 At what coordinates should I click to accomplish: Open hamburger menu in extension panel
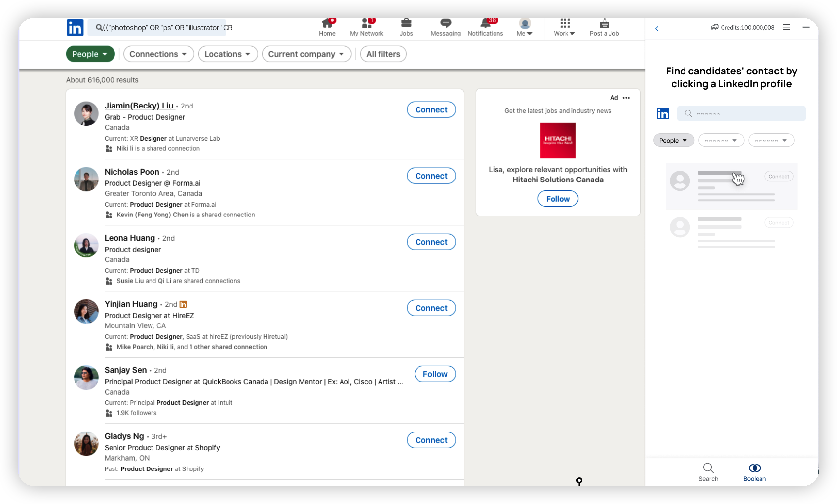point(786,27)
